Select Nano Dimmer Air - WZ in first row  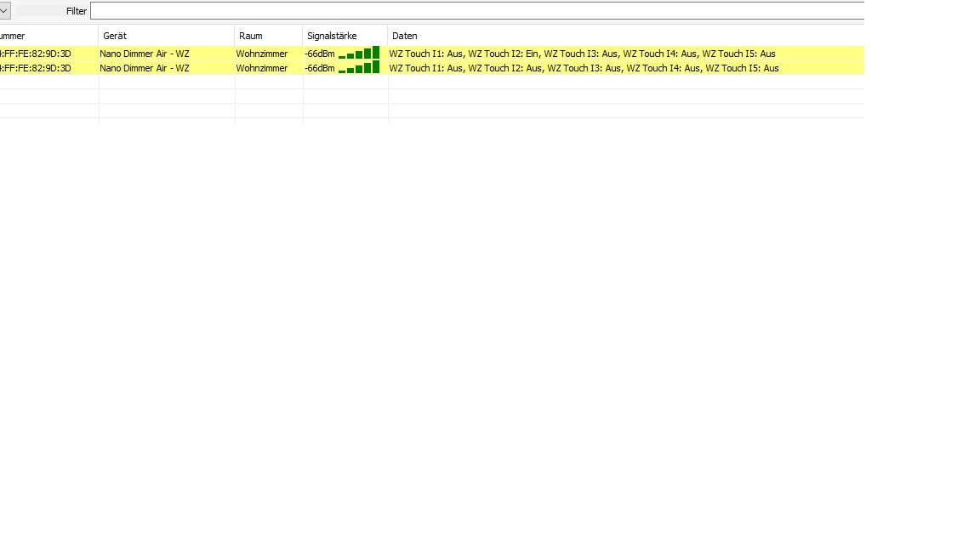point(145,54)
